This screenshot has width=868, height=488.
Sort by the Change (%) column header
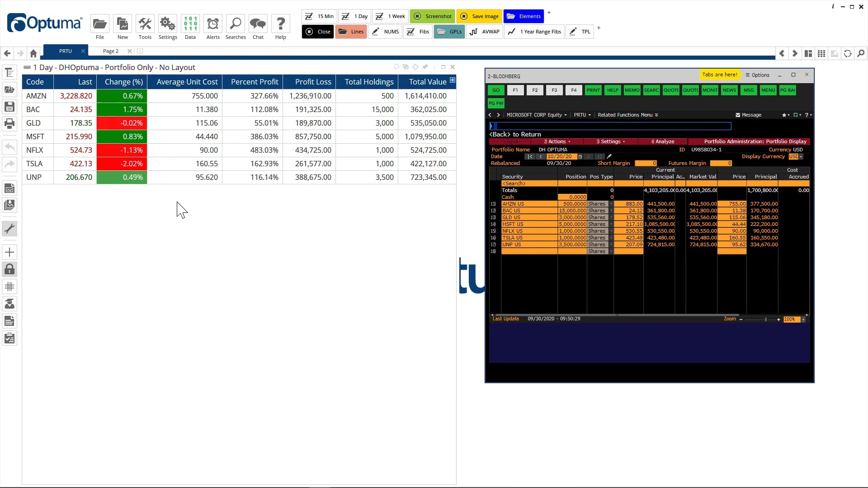click(122, 82)
